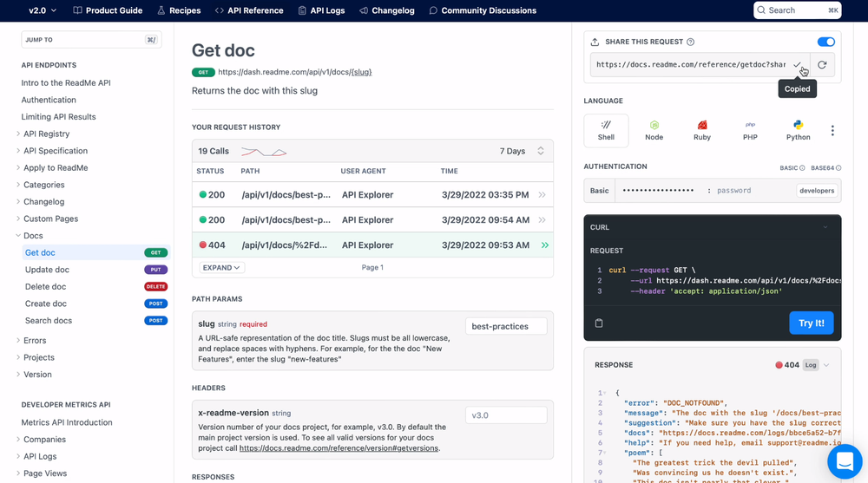Screen dimensions: 868x483
Task: Copy the cURL request clipboard icon
Action: 599,323
